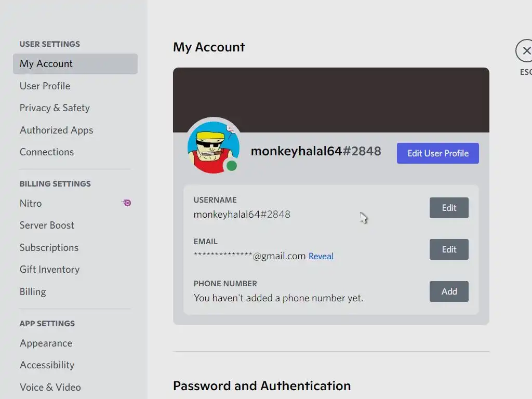Click the masked @gmail.com email text
Screen dimensions: 532x399
(x=249, y=256)
